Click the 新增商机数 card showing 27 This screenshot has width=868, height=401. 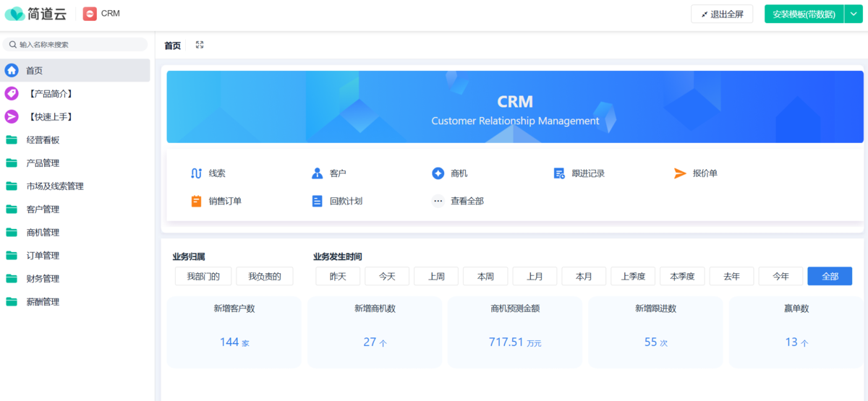tap(375, 332)
